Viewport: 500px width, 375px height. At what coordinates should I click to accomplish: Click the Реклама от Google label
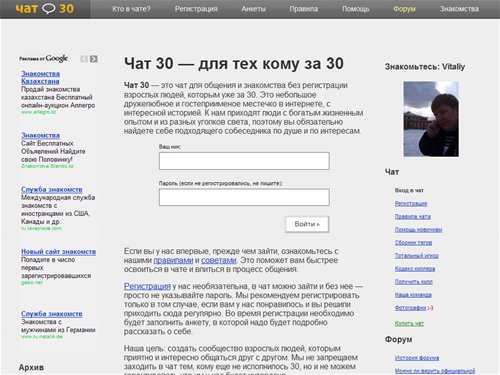[43, 59]
